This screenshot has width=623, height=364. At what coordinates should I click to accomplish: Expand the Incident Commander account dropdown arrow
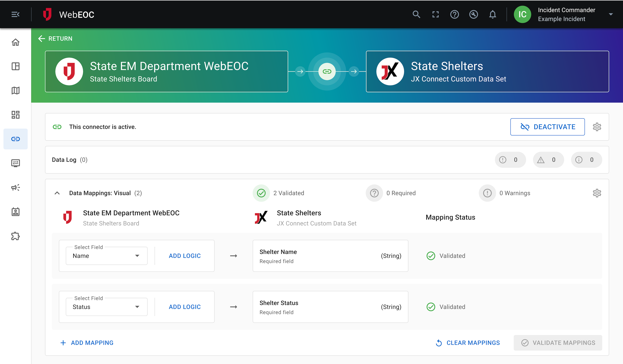pyautogui.click(x=611, y=14)
